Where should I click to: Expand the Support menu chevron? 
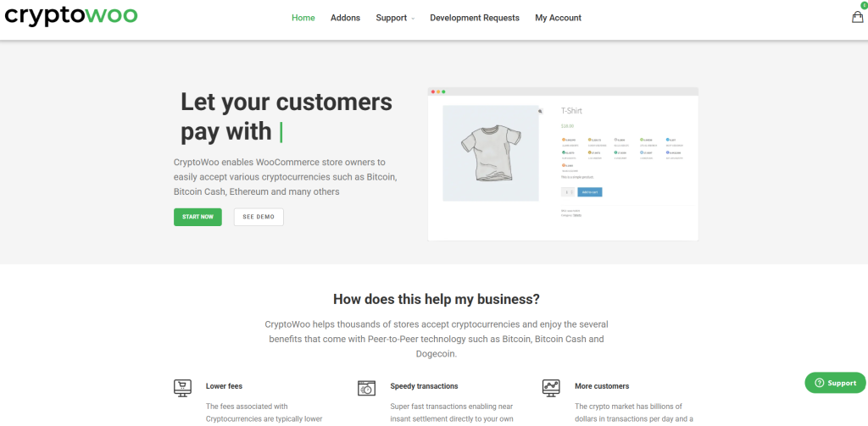tap(413, 19)
